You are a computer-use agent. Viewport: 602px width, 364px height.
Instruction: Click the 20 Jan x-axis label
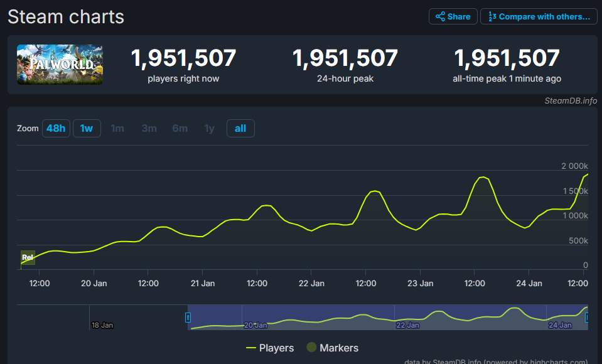pyautogui.click(x=94, y=284)
